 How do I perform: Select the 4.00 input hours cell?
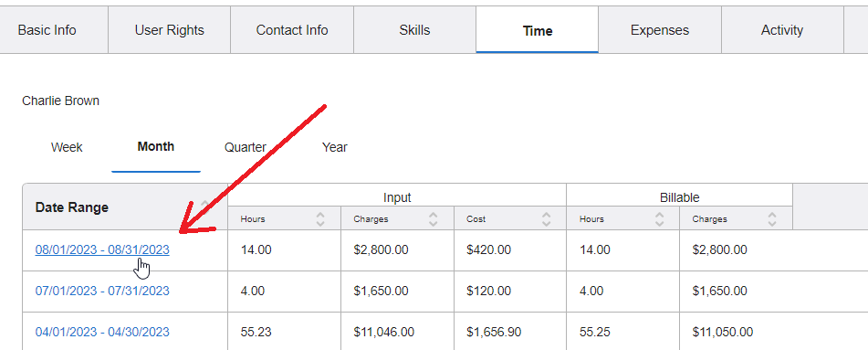click(284, 292)
